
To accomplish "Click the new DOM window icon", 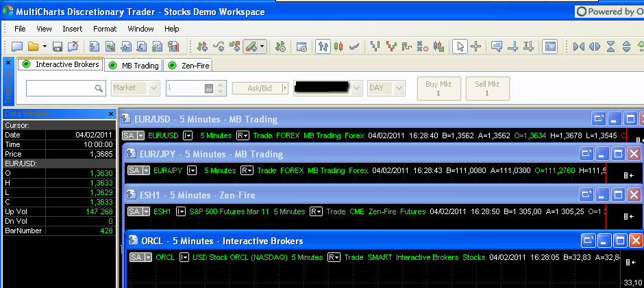I will [x=125, y=47].
